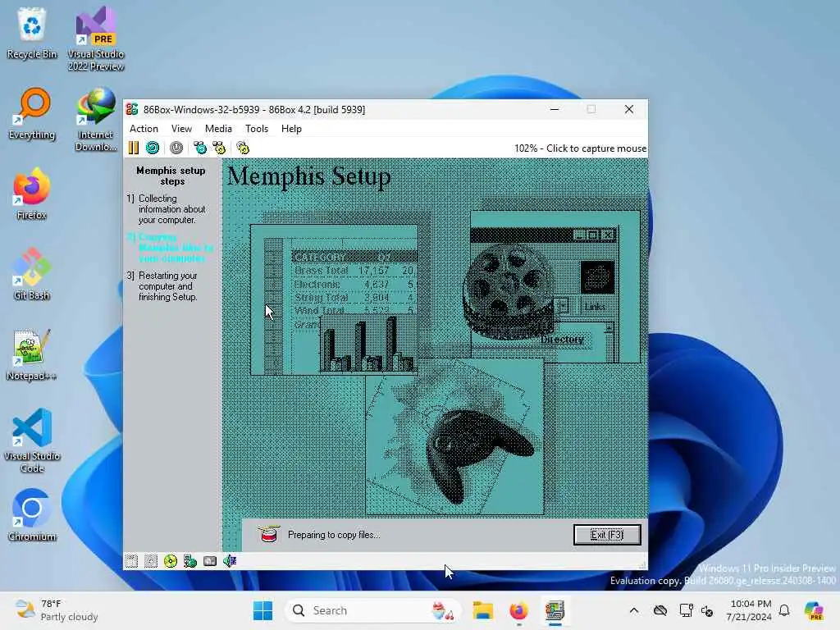Click the OneDrive cloud tray icon
Viewport: 840px width, 630px height.
click(660, 610)
